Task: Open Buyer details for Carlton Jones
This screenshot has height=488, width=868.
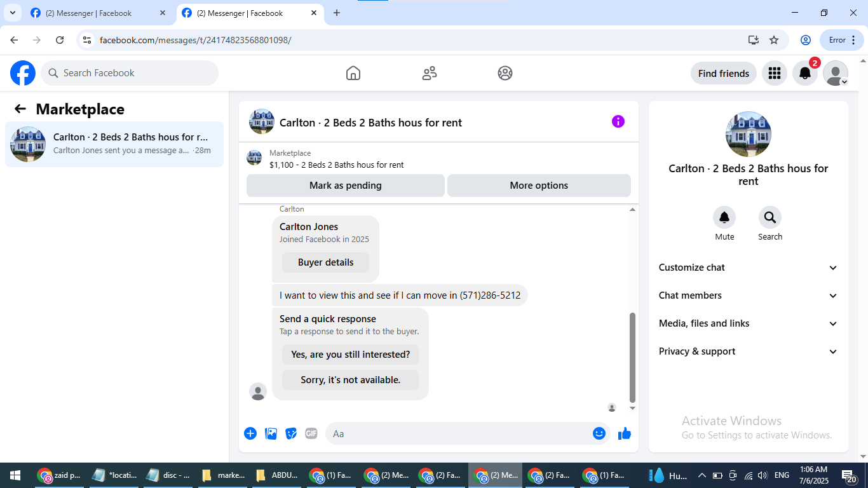Action: (325, 262)
